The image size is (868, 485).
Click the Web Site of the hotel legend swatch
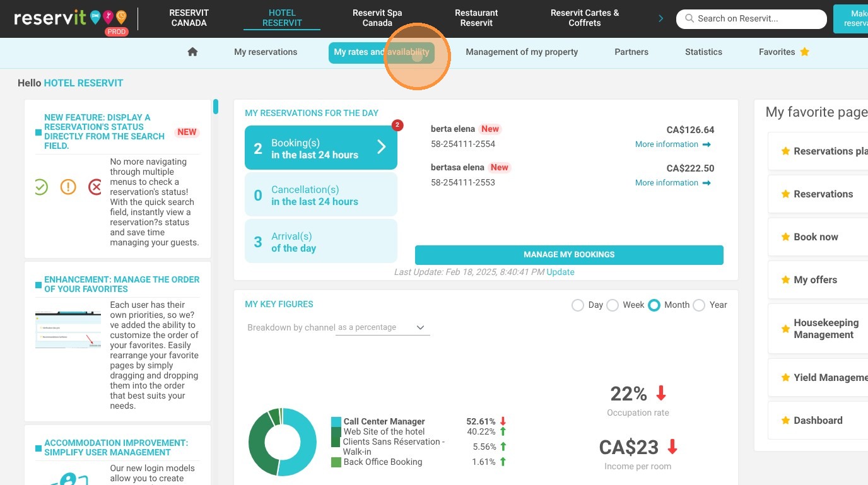336,432
